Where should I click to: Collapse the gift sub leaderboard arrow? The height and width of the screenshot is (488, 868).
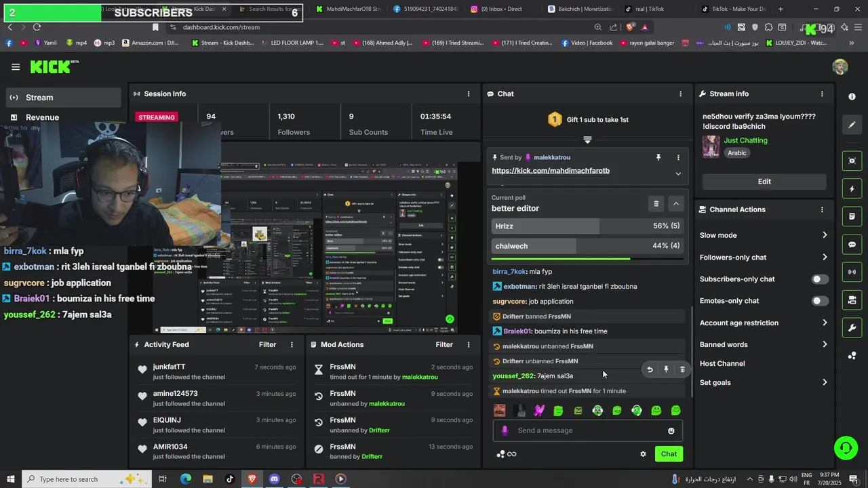(587, 140)
